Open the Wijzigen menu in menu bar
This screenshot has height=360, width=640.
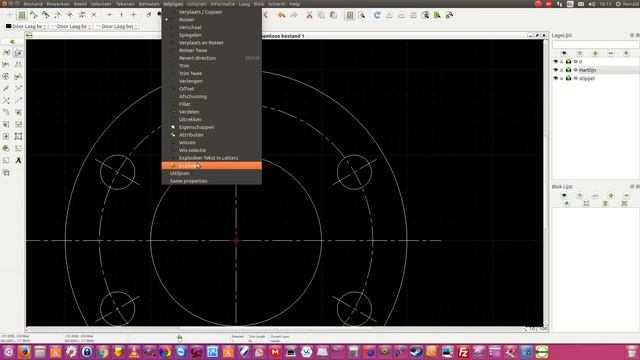[173, 4]
